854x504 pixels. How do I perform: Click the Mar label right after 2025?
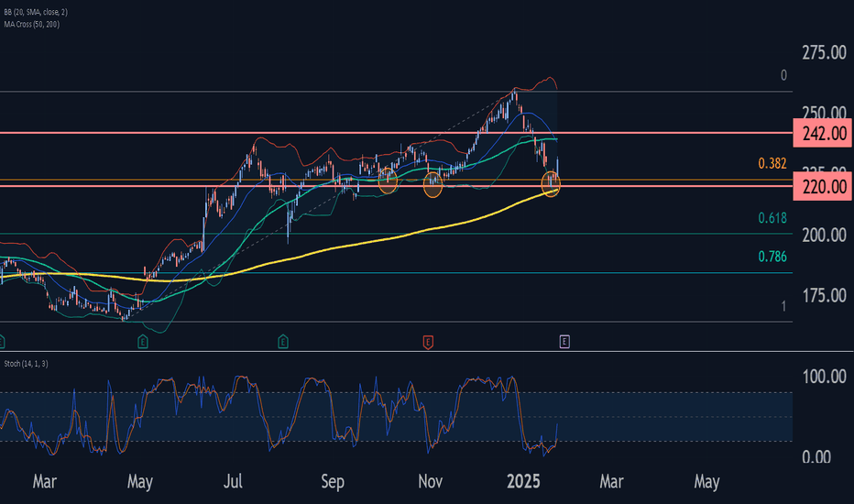[x=611, y=482]
